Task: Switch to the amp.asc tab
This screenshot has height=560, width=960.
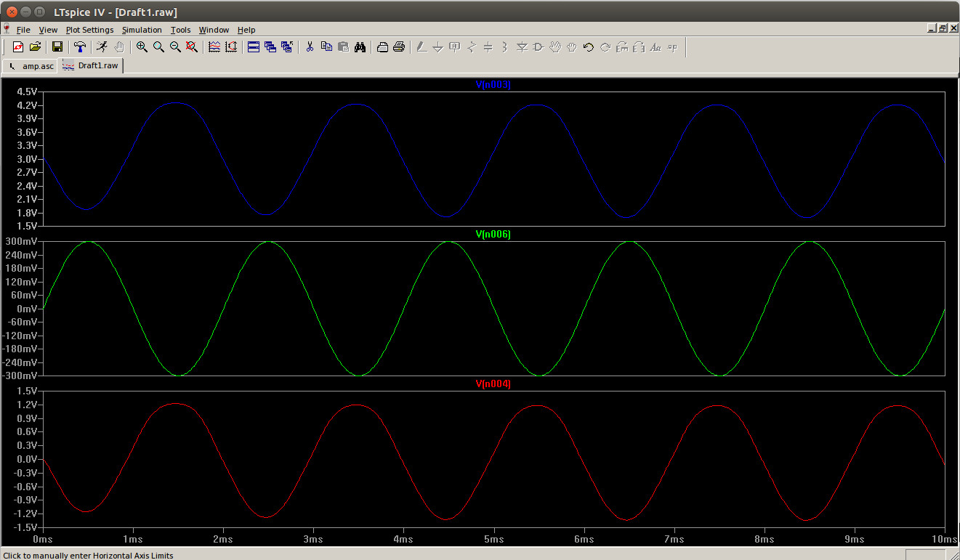Action: 31,65
